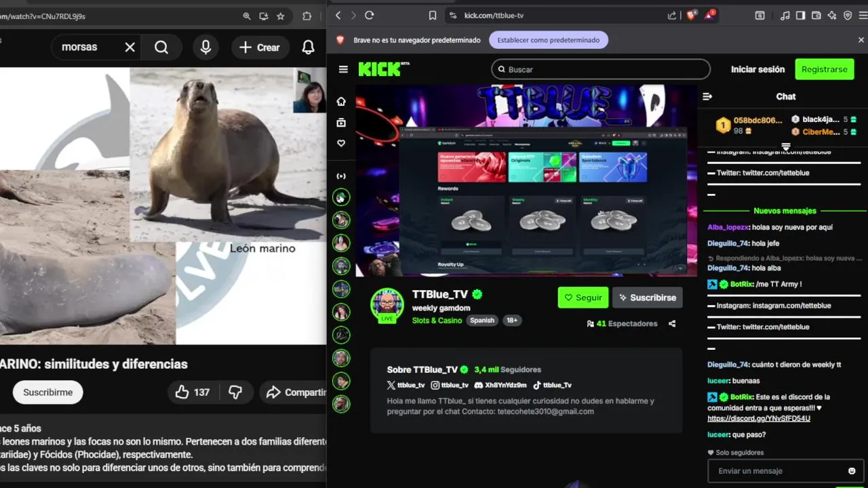Click the 41 Espectadores count

click(622, 324)
